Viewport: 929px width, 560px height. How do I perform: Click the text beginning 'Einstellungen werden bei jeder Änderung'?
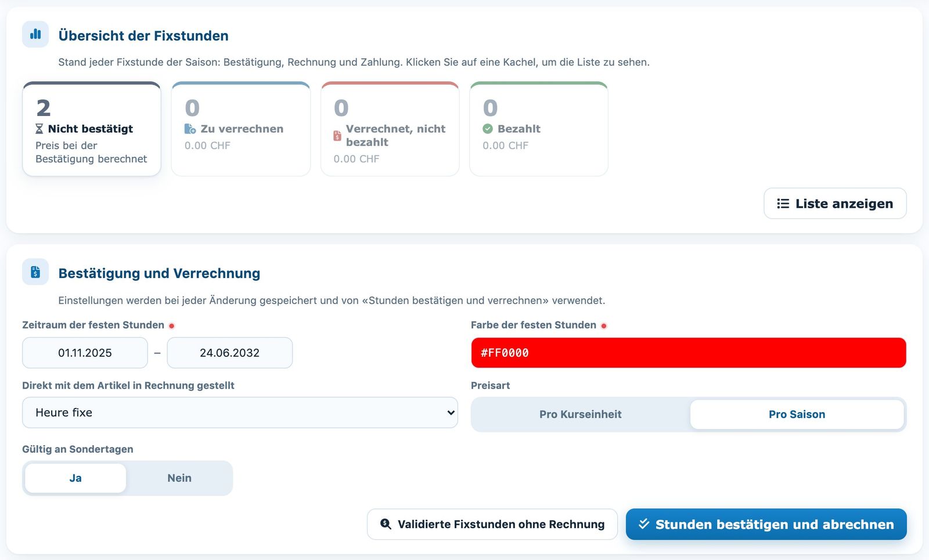click(332, 301)
